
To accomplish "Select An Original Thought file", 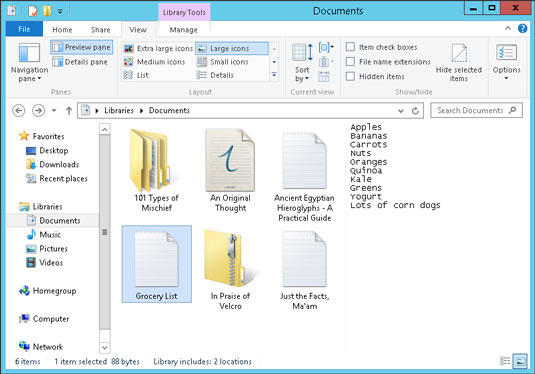I will 230,170.
